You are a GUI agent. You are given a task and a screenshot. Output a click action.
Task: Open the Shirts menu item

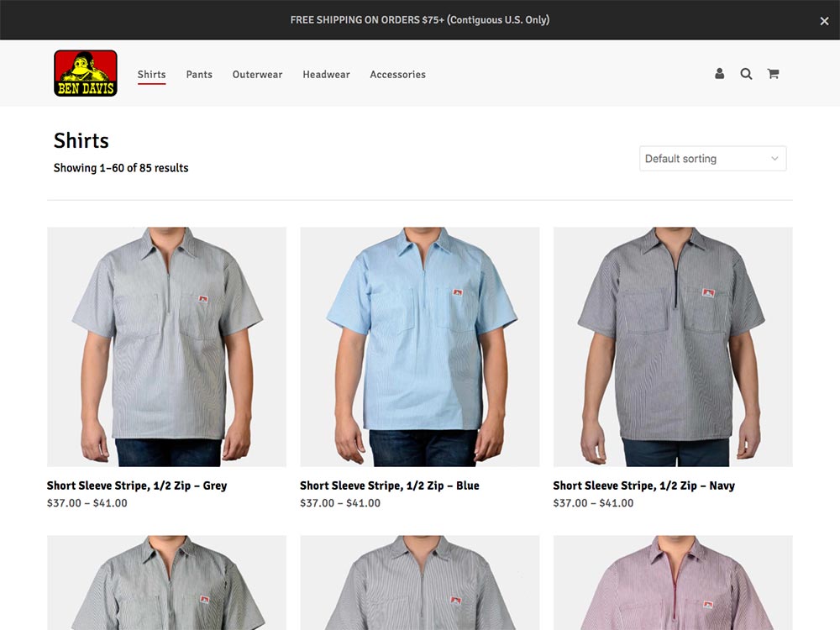[x=151, y=75]
